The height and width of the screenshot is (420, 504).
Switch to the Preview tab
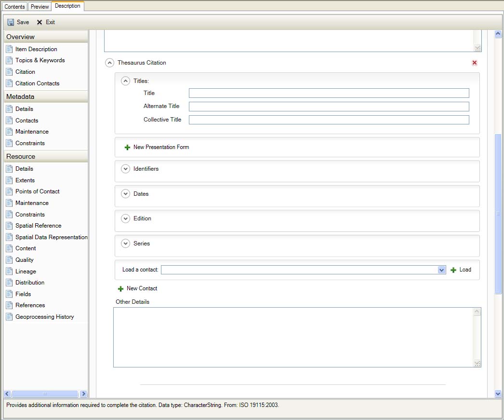[40, 7]
